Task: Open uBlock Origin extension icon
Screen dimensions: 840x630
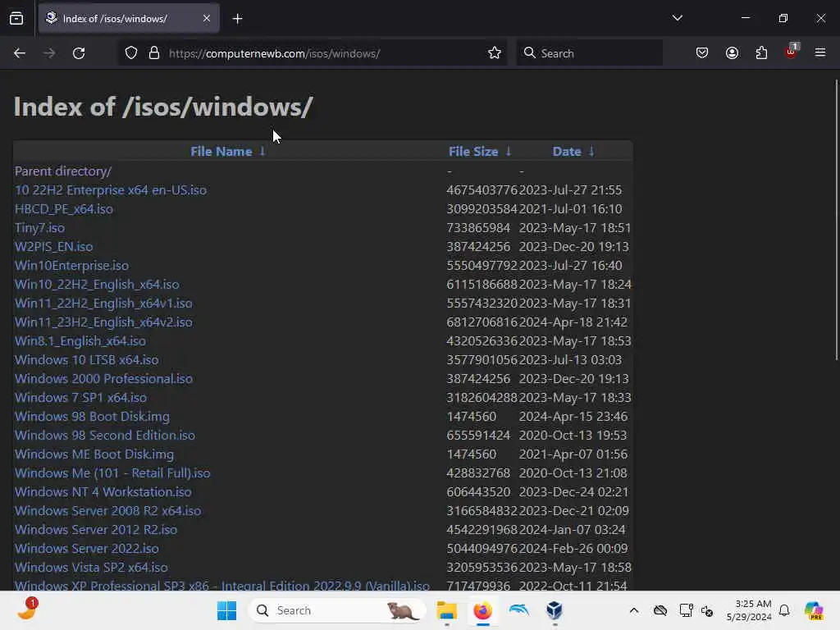Action: (x=792, y=52)
